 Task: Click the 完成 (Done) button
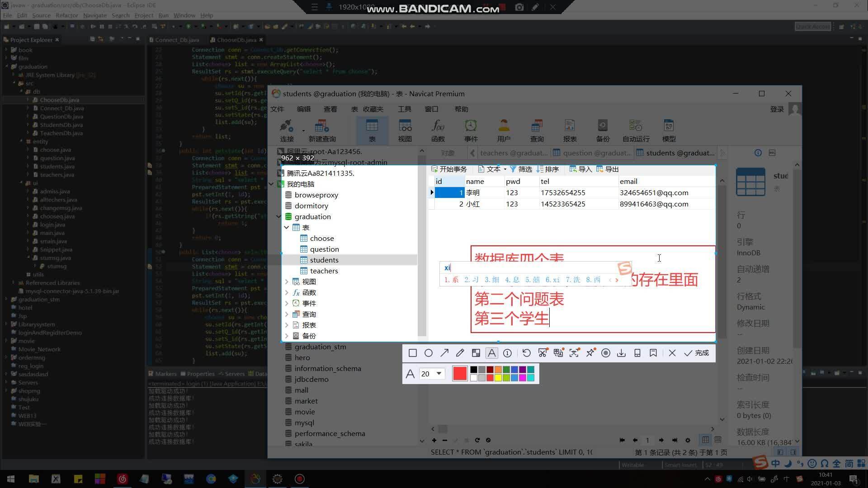click(697, 353)
